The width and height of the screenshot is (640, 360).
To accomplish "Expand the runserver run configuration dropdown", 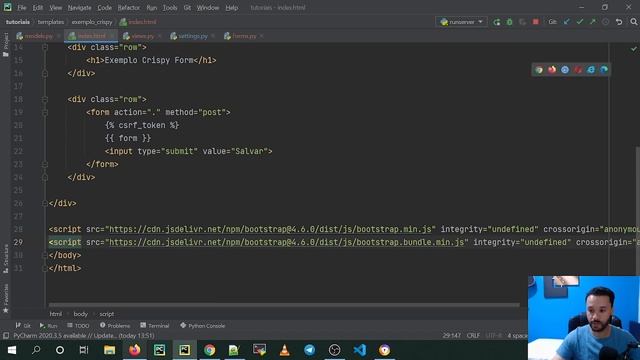I will (x=480, y=22).
